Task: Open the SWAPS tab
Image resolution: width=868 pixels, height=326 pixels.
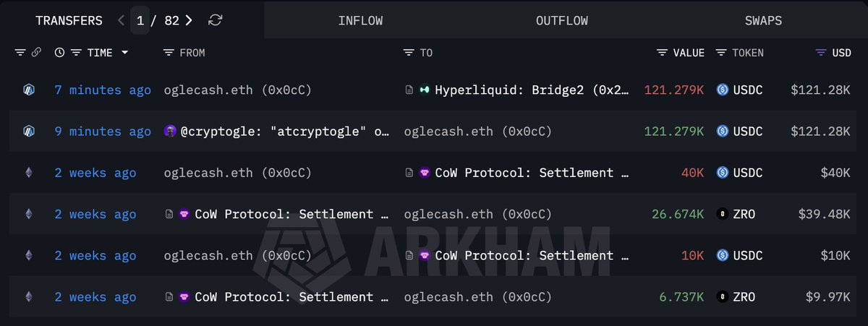Action: pyautogui.click(x=763, y=20)
